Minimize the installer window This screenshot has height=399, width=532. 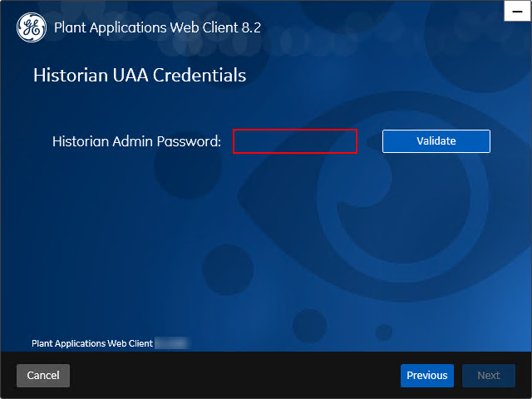517,11
